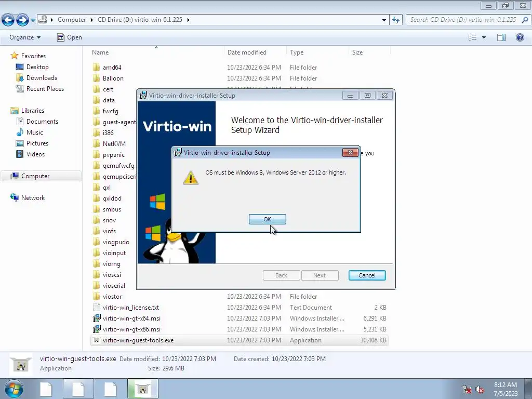
Task: Select the Balloon folder icon
Action: 96,78
